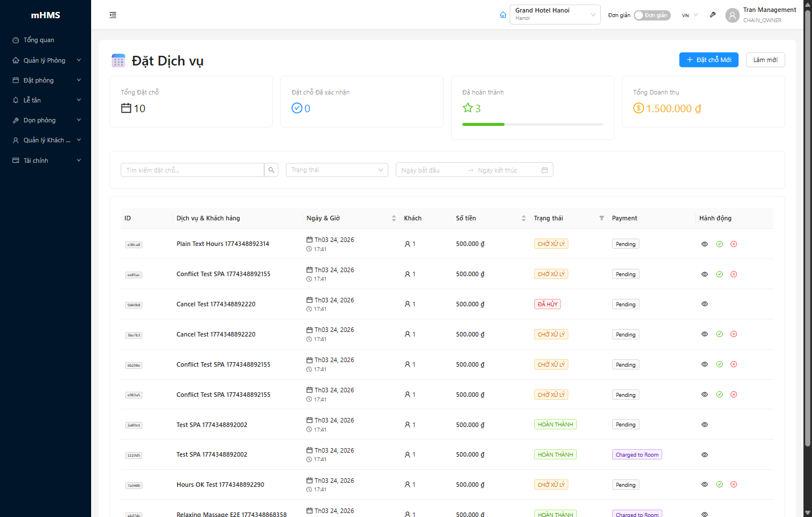View details of Plain Text Hours booking
This screenshot has height=517, width=812.
coord(704,244)
